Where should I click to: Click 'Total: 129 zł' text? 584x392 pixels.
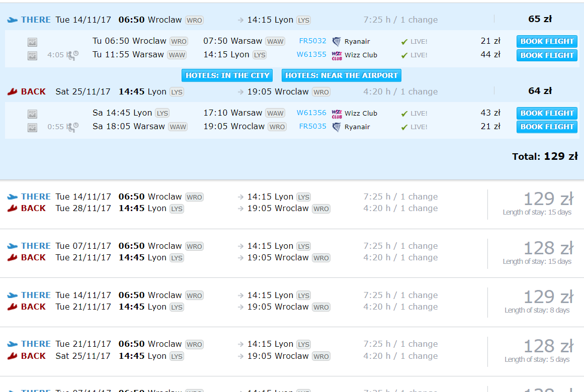point(545,156)
